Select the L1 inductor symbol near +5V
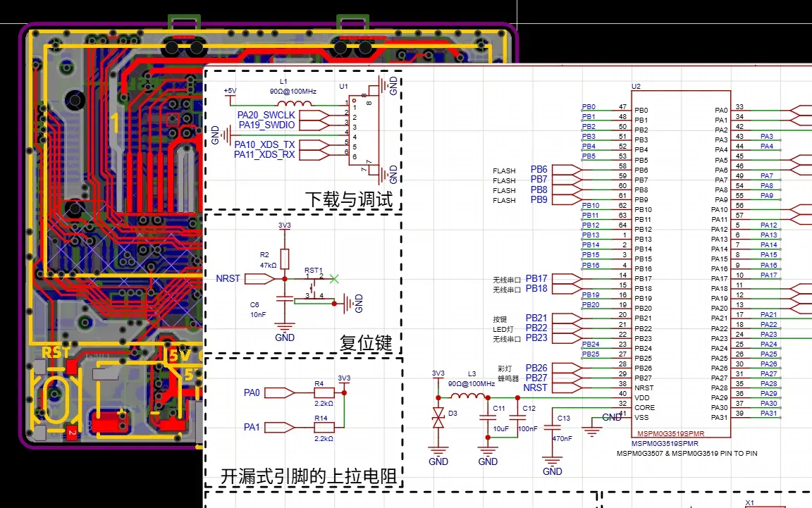Screen dimensions: 812x508 (x=294, y=103)
